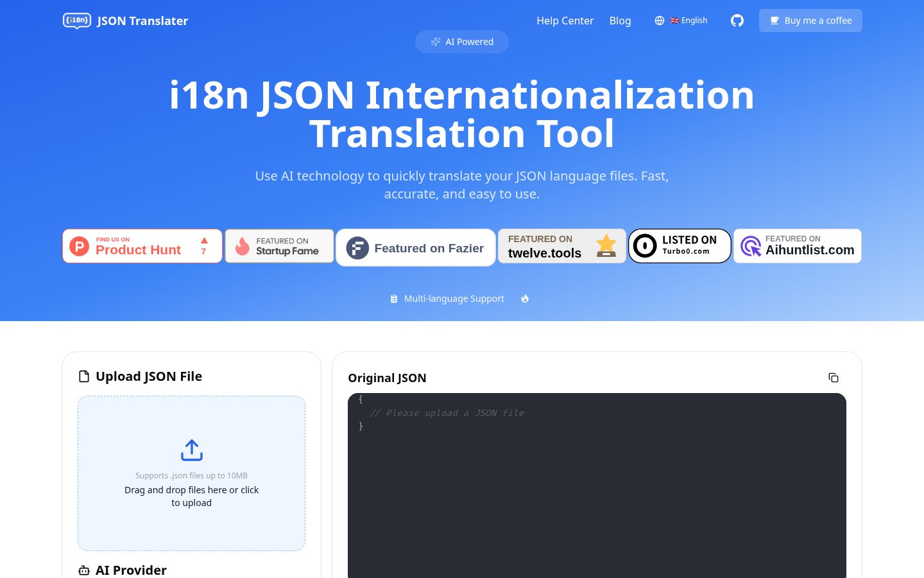Click the JSON Translater site title

click(x=142, y=21)
